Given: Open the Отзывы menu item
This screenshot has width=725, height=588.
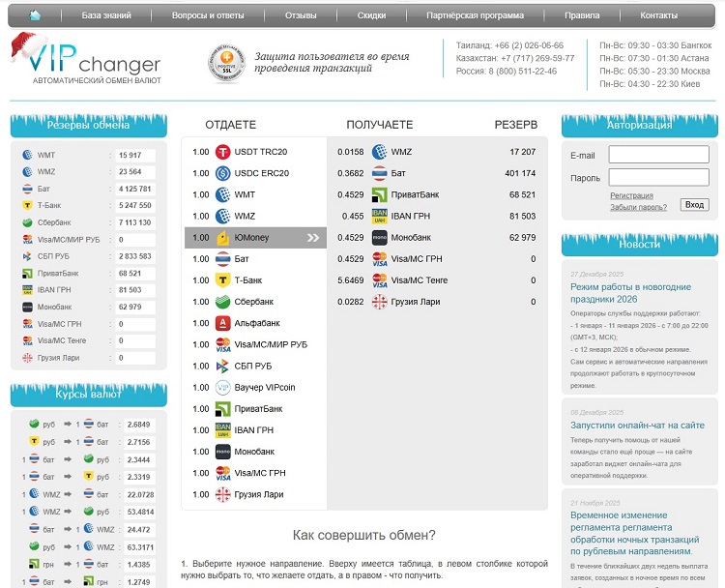Looking at the screenshot, I should point(301,15).
